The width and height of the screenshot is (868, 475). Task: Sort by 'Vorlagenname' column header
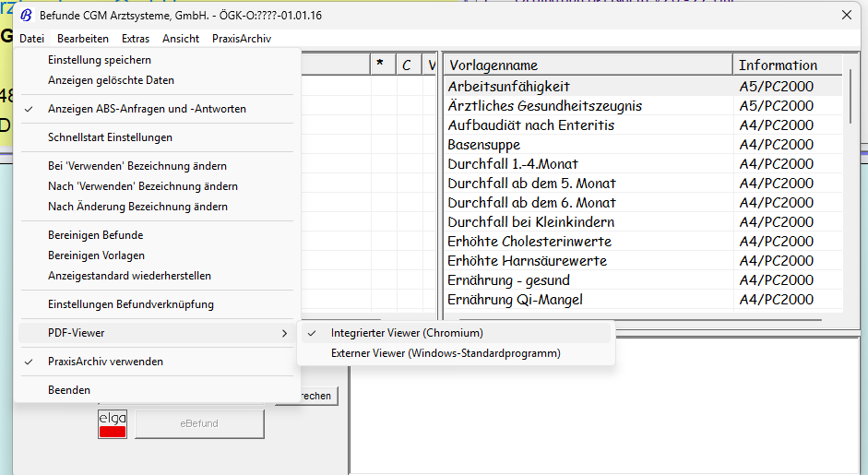tap(588, 65)
